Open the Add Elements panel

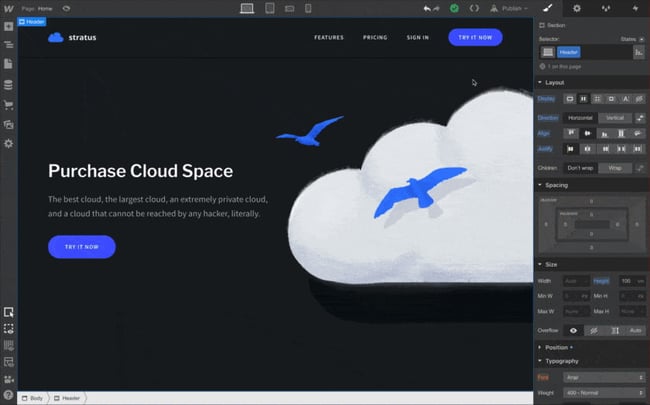8,26
